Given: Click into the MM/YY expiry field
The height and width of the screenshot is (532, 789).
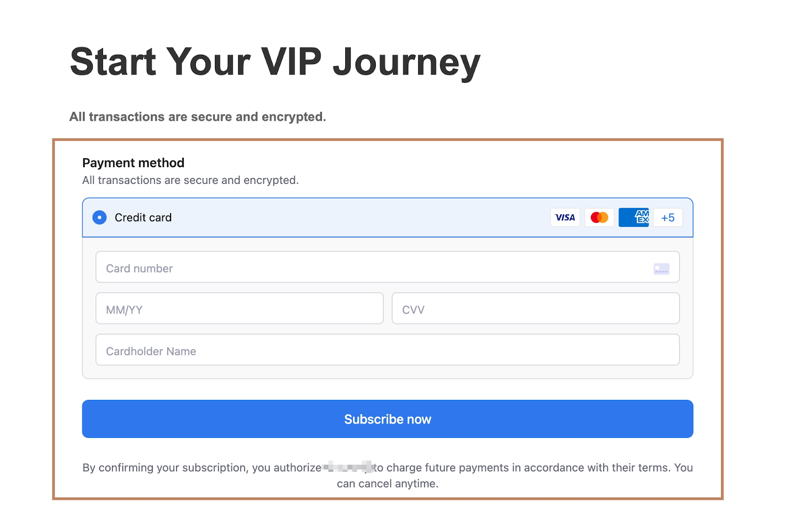Looking at the screenshot, I should [239, 309].
